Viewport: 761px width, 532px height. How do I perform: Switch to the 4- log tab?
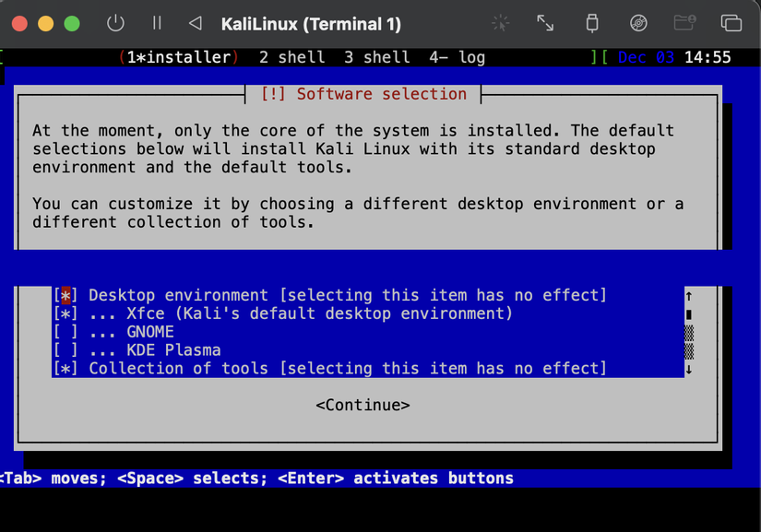point(458,57)
